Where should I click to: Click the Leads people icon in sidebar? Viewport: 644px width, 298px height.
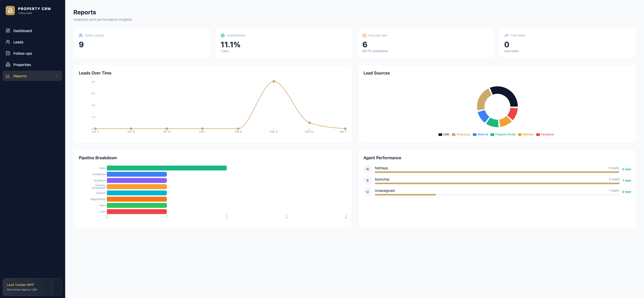click(x=8, y=42)
